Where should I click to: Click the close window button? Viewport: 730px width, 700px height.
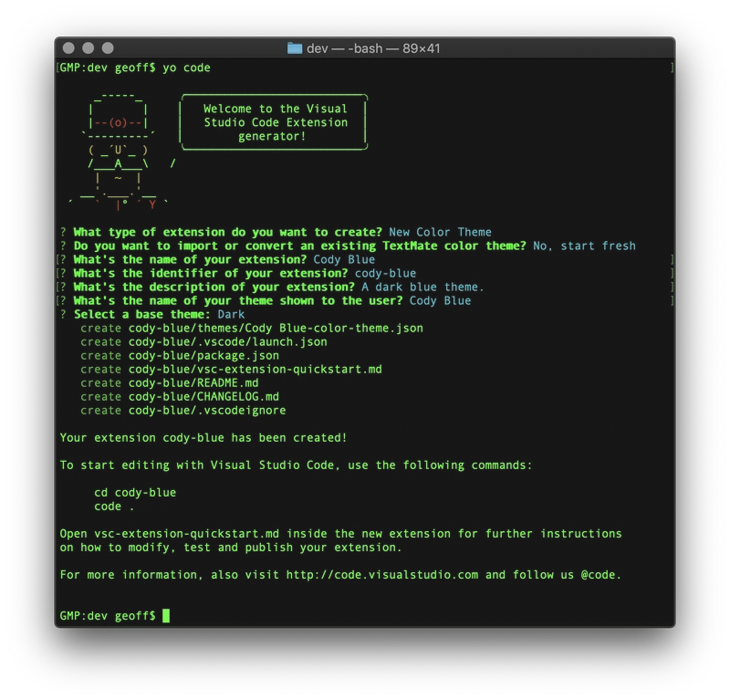(x=68, y=48)
